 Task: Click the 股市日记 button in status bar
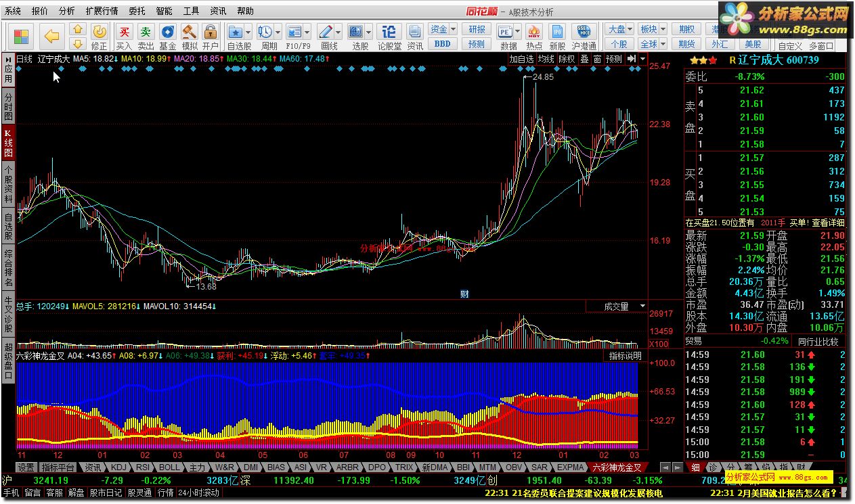(106, 492)
